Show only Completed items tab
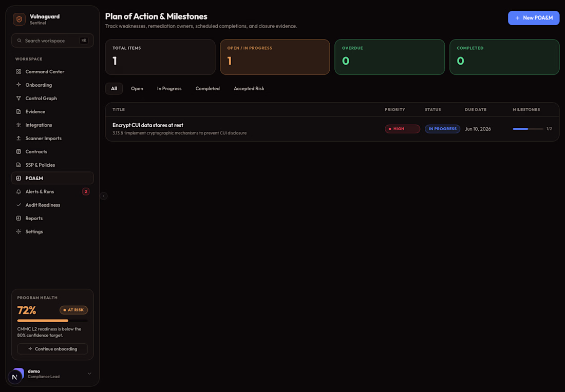Viewport: 565px width, 392px height. (x=208, y=89)
